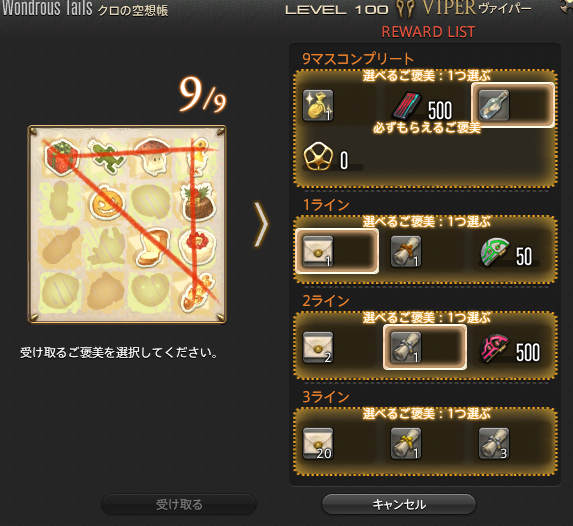
Task: Select the 20-envelope reward in 3ライン
Action: [x=318, y=443]
